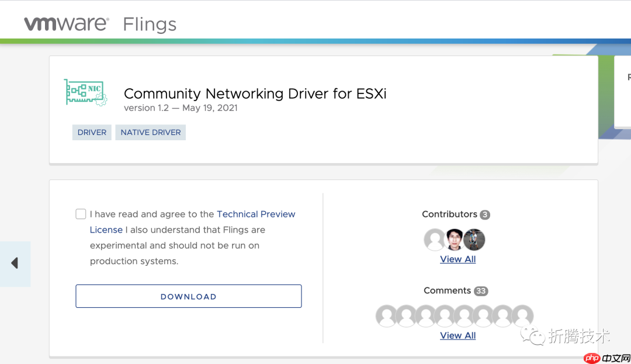Open the contributor with glasses avatar
This screenshot has width=631, height=364.
(x=455, y=240)
